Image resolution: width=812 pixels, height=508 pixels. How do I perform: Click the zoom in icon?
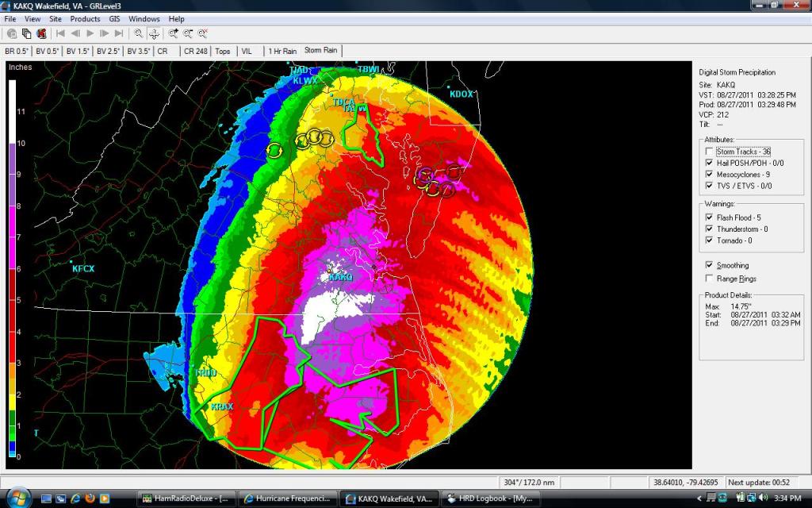click(x=174, y=33)
